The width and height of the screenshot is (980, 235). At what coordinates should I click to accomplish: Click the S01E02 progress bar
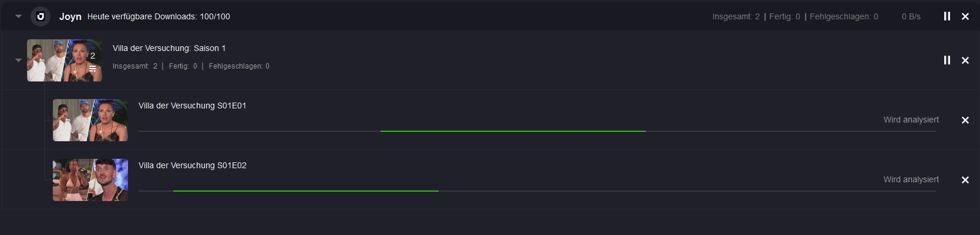coord(537,191)
